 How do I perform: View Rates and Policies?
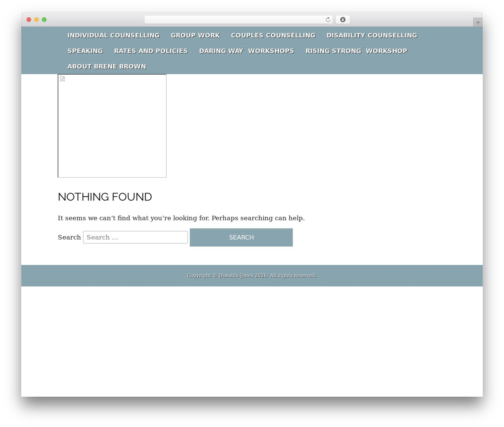point(151,51)
